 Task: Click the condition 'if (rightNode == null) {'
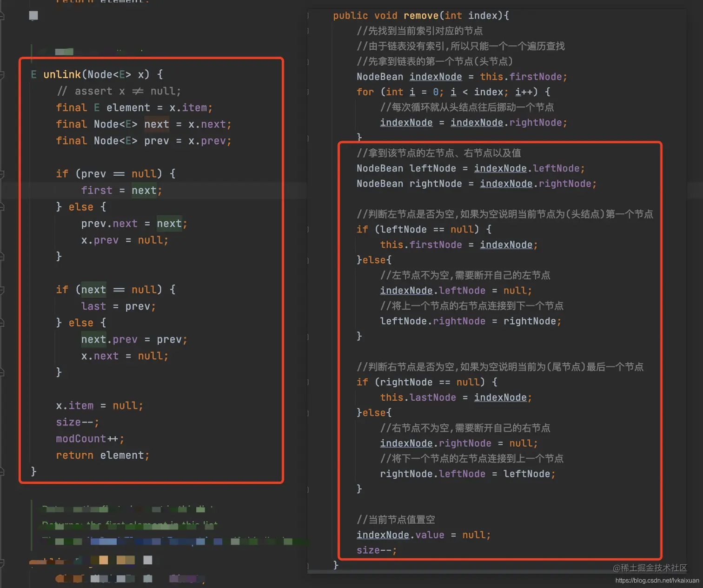(x=427, y=382)
